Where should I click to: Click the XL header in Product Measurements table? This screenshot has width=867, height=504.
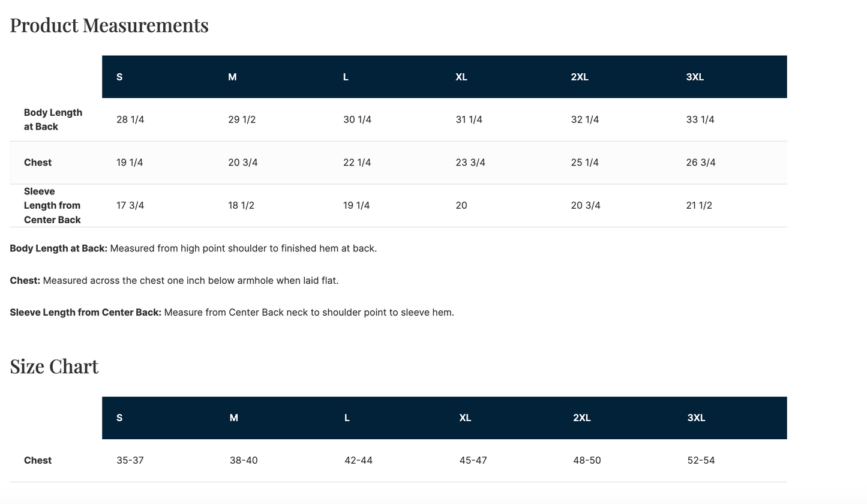click(461, 77)
